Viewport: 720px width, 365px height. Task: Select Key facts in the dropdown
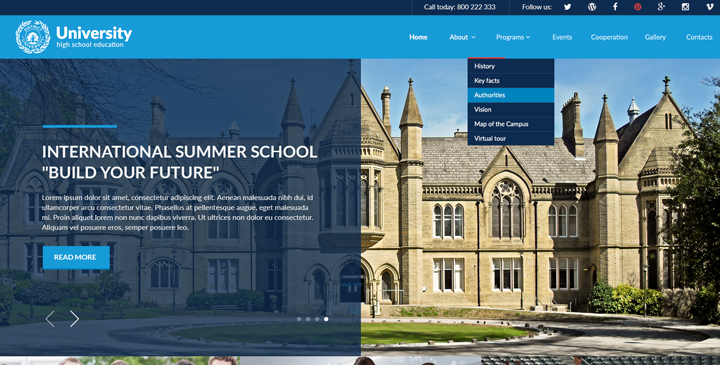coord(511,80)
